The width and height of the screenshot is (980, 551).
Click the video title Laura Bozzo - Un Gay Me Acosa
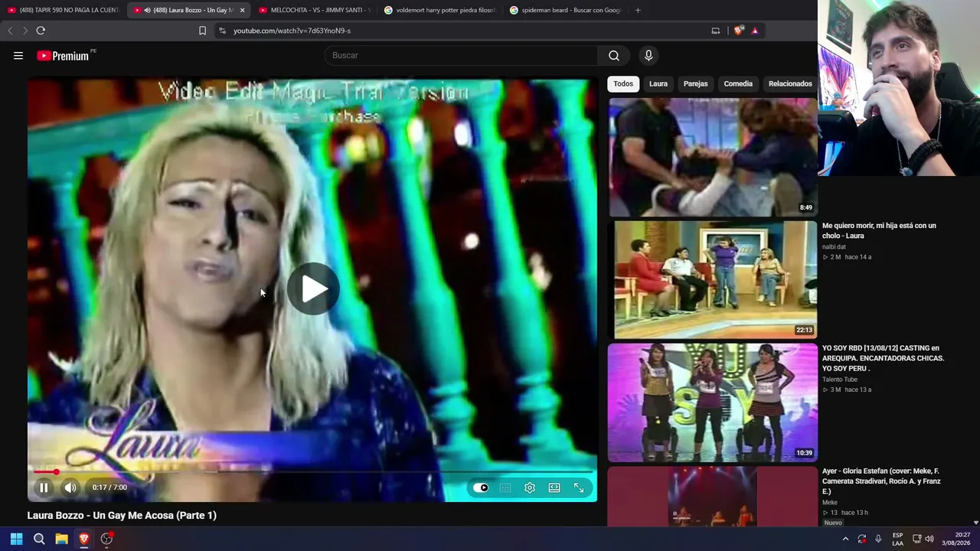tap(122, 515)
